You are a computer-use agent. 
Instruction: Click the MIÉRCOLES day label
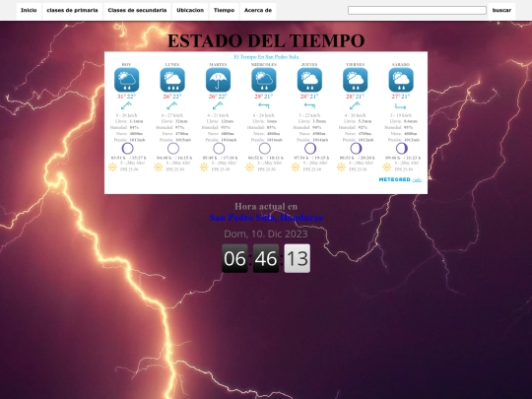tap(264, 64)
